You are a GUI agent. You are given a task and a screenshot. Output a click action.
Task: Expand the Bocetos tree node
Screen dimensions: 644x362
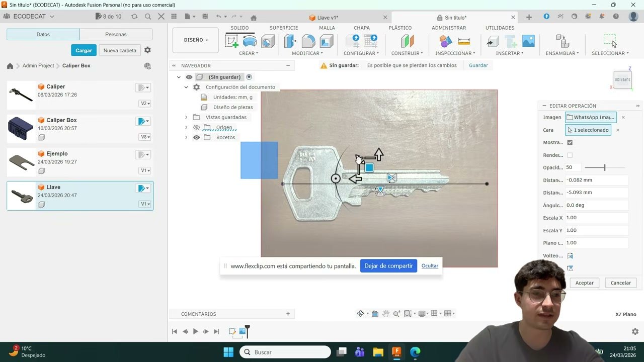pos(186,137)
